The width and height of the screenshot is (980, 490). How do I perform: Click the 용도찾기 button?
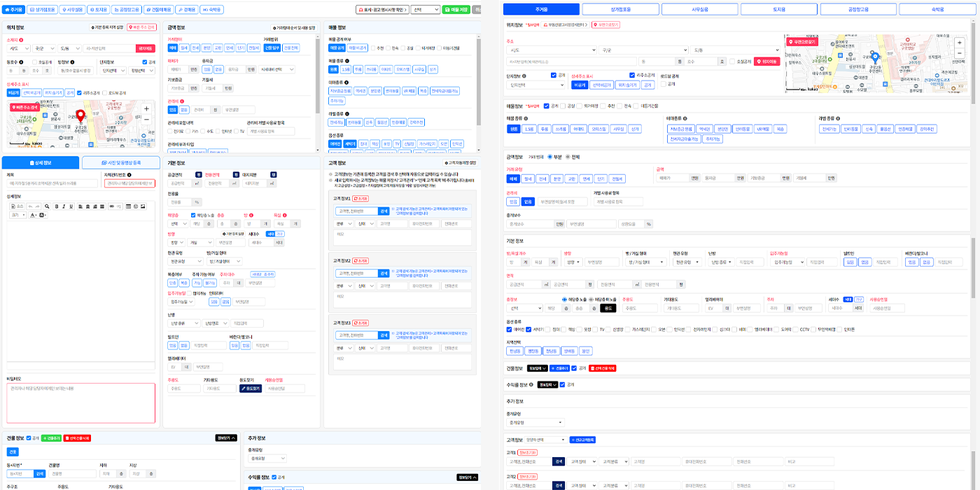(251, 388)
